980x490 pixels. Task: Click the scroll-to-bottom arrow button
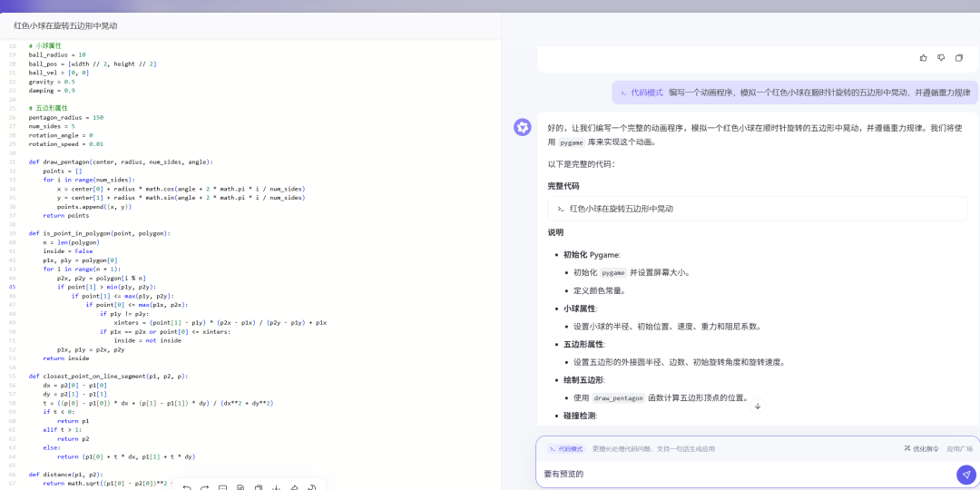coord(758,406)
